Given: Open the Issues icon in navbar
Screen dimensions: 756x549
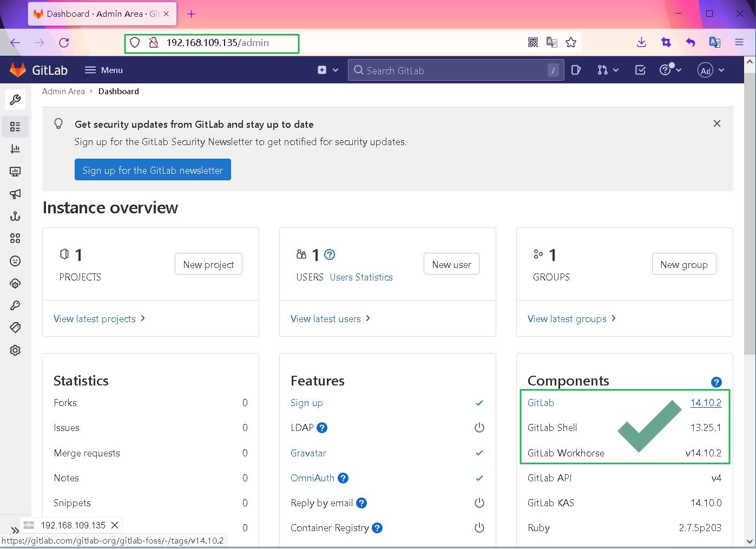Looking at the screenshot, I should pyautogui.click(x=576, y=70).
